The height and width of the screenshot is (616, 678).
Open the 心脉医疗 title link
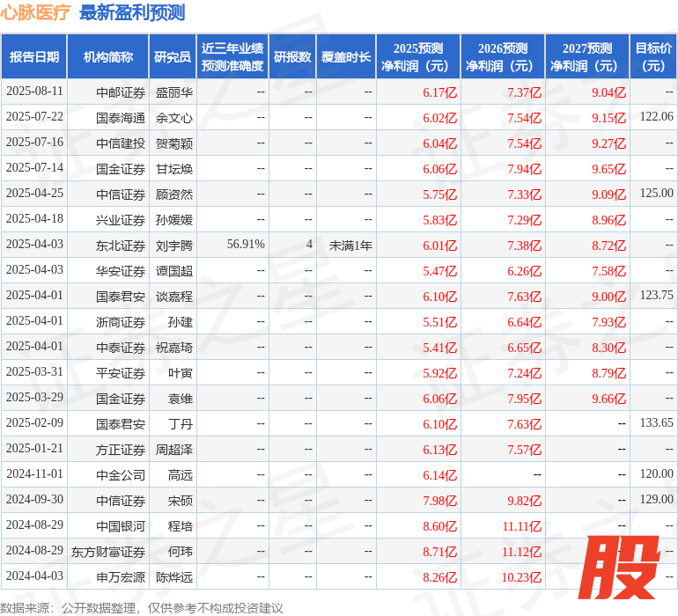tap(36, 12)
